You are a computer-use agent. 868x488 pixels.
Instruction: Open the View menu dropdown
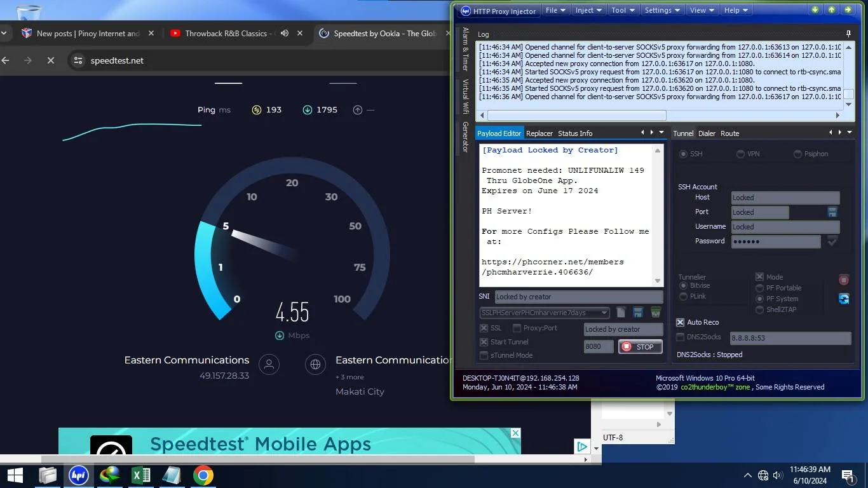(x=702, y=10)
